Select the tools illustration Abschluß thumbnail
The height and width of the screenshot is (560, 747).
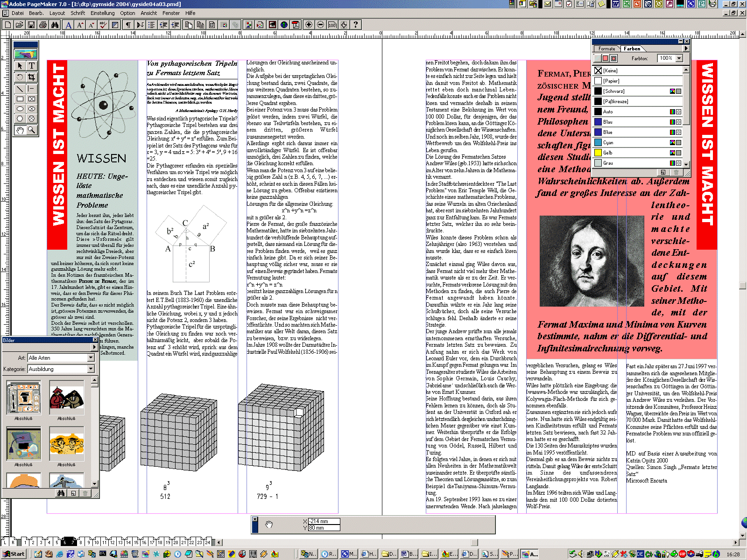click(23, 398)
